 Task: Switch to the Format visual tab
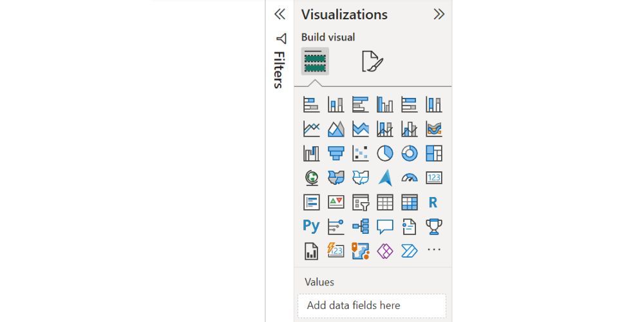coord(372,62)
